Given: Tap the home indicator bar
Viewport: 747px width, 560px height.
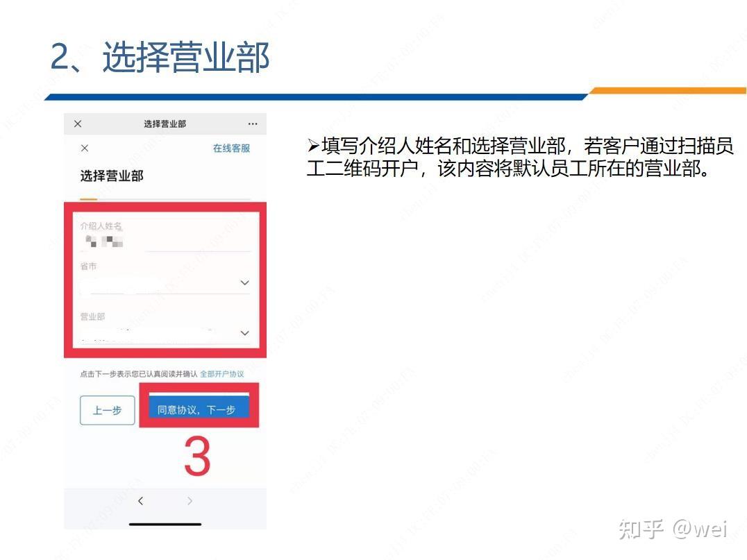Looking at the screenshot, I should click(165, 525).
